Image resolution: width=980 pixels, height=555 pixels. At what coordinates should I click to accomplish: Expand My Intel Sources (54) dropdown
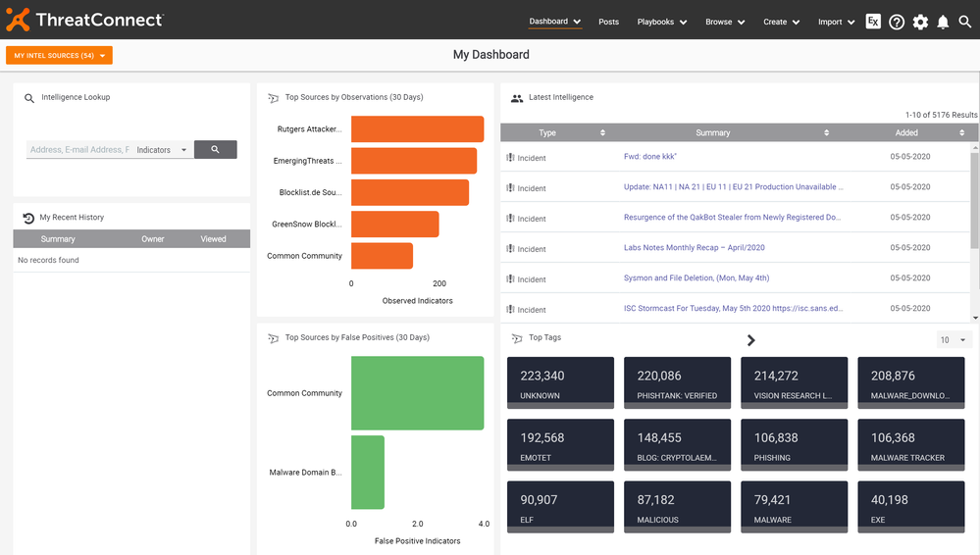60,55
